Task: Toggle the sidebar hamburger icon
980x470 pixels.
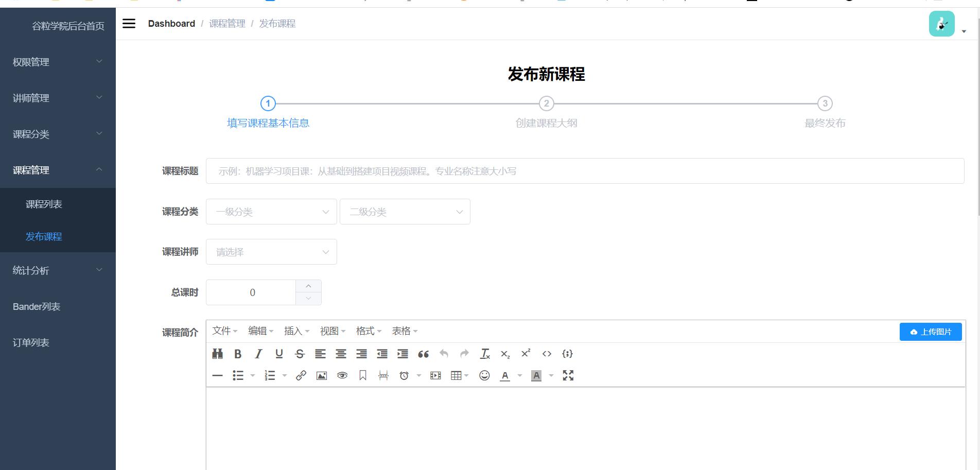Action: [x=129, y=24]
